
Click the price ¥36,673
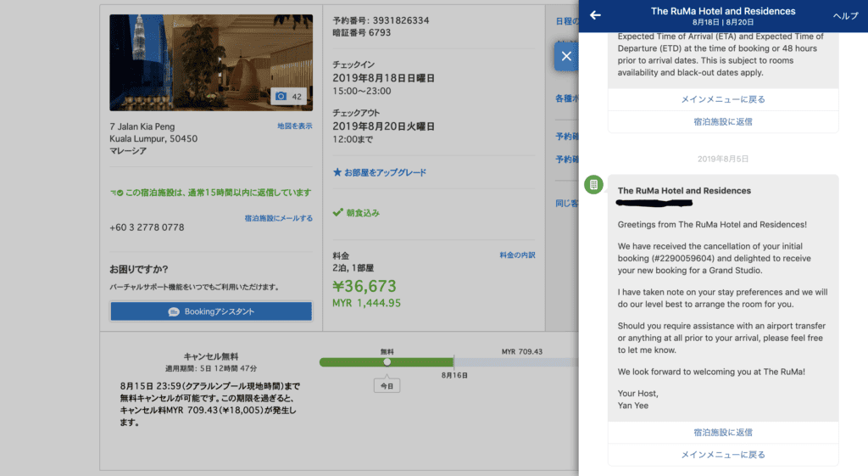tap(364, 286)
